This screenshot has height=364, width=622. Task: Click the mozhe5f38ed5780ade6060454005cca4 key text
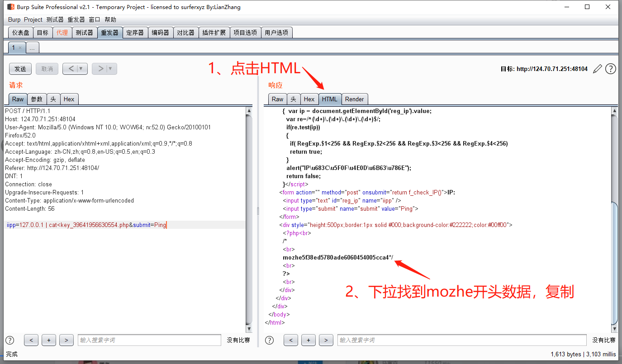tap(336, 257)
